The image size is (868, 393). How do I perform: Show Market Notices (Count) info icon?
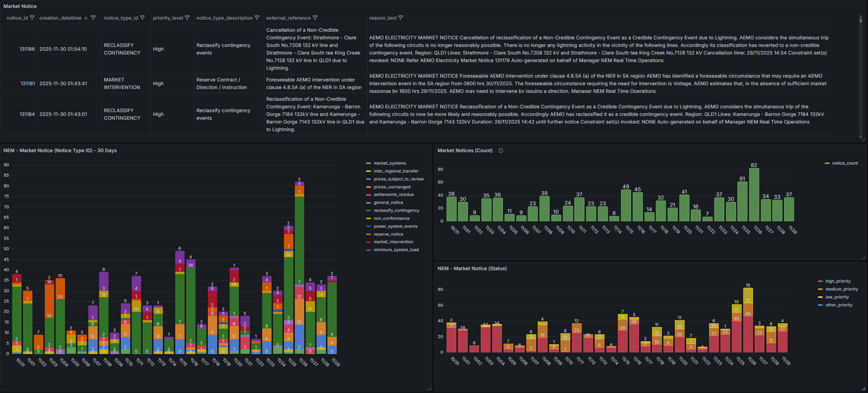point(501,150)
